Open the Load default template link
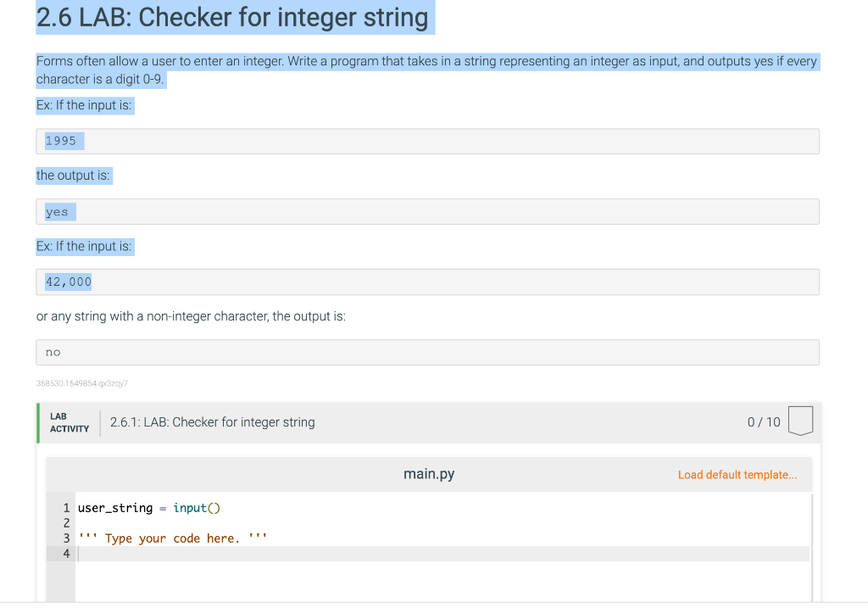This screenshot has width=868, height=608. pyautogui.click(x=737, y=474)
